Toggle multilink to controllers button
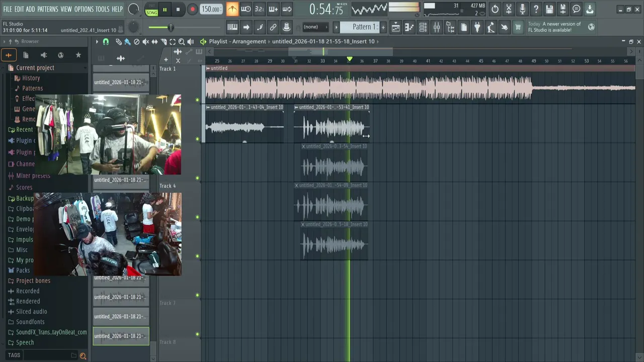Screen dimensions: 644x362 (x=273, y=27)
